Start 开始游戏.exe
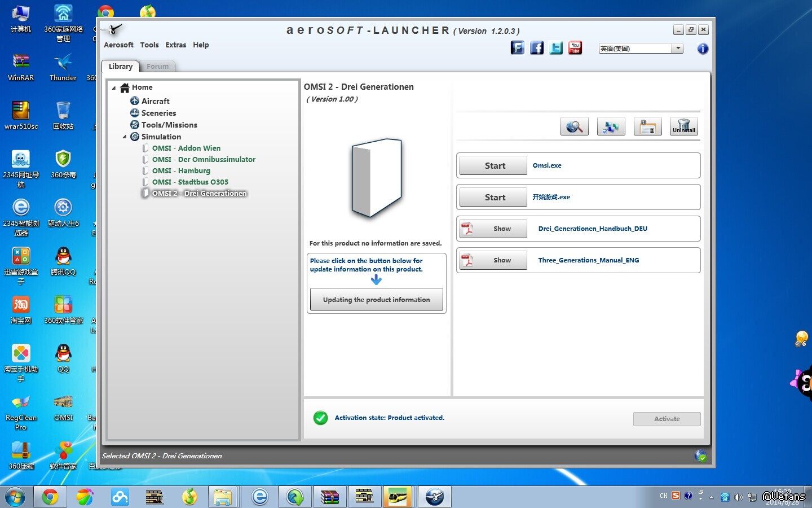The image size is (812, 508). click(493, 197)
